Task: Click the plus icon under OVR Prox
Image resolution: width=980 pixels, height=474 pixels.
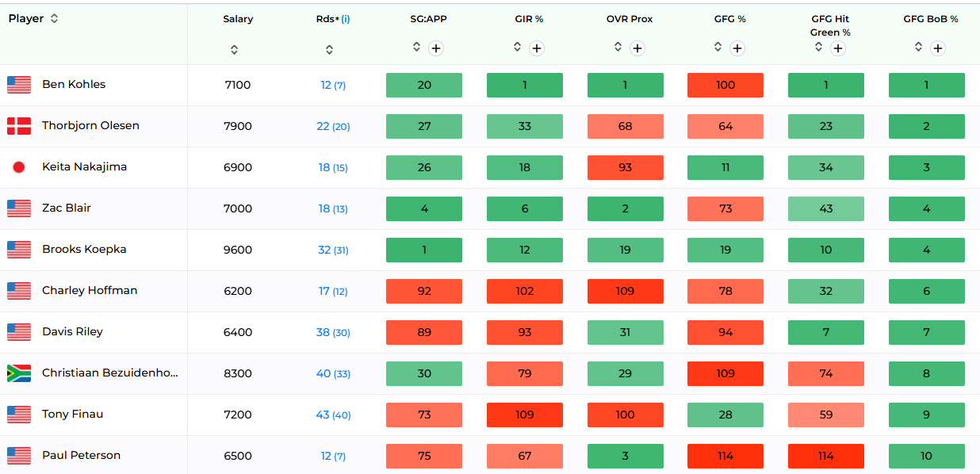Action: [x=637, y=48]
